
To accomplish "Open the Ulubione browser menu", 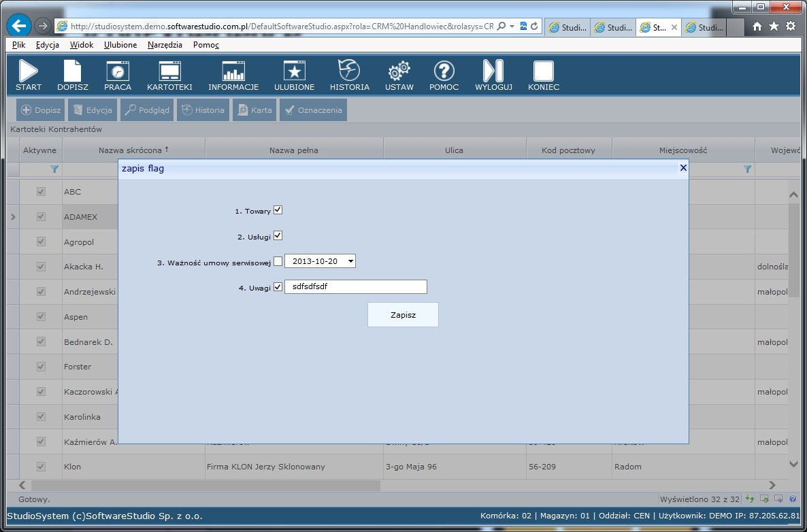I will tap(120, 45).
